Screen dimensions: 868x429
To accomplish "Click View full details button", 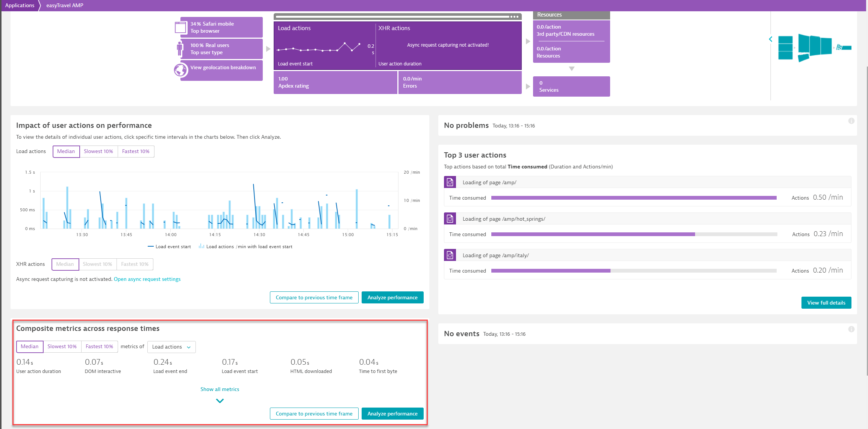I will coord(827,303).
